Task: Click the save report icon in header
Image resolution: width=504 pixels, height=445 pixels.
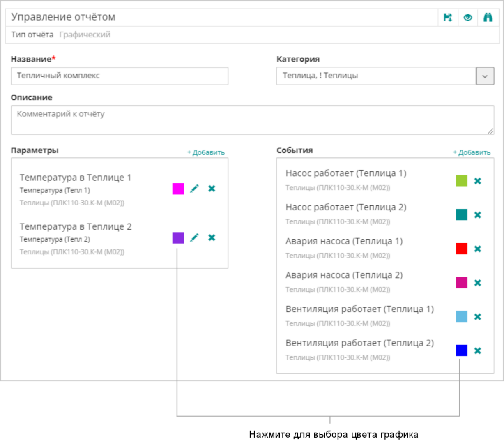Action: pyautogui.click(x=448, y=18)
